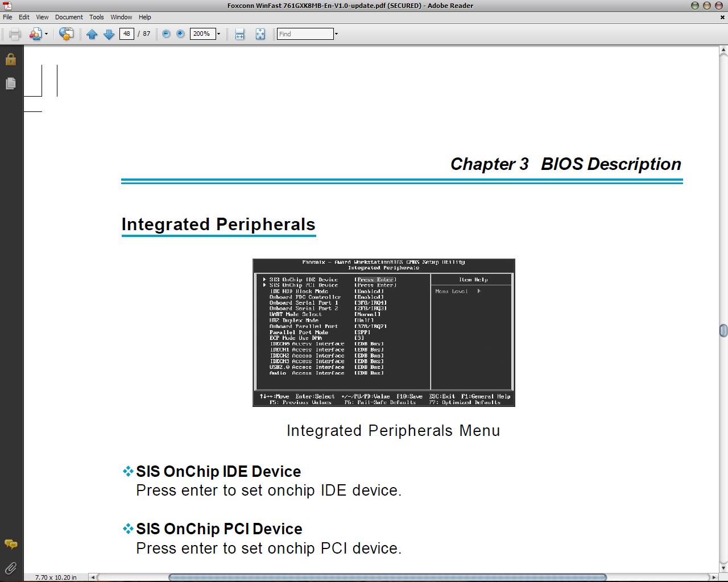Zoom in with the plus icon
Viewport: 728px width, 582px height.
tap(180, 34)
